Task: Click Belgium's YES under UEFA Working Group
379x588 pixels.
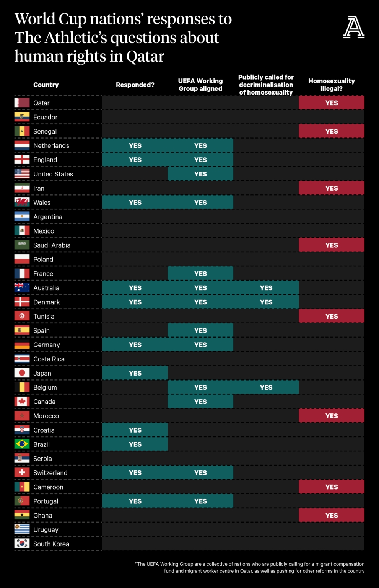Action: (x=200, y=387)
